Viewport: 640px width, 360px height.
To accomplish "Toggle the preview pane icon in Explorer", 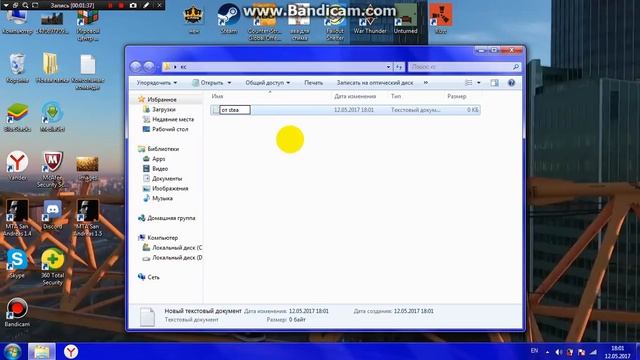I will [494, 83].
